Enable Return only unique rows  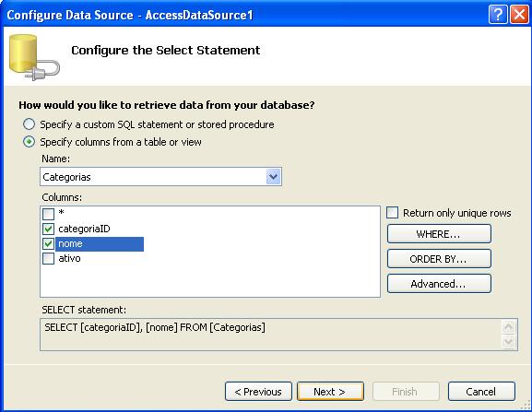click(392, 213)
